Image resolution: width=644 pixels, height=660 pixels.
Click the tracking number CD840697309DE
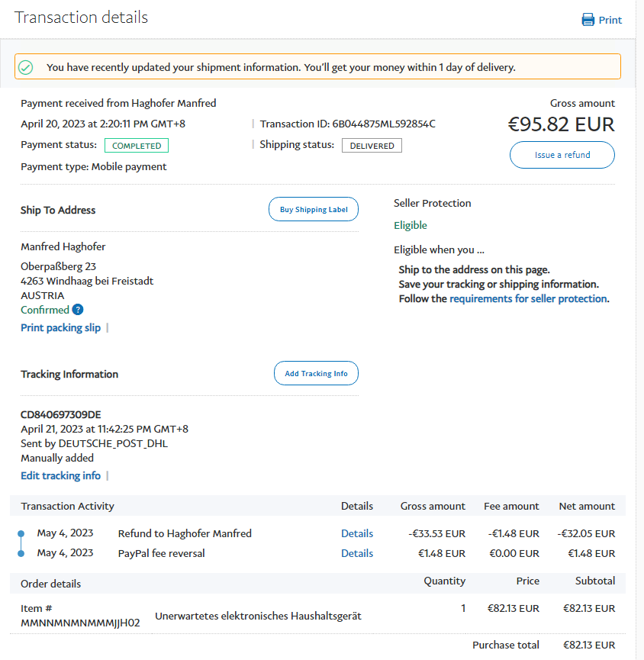click(60, 415)
